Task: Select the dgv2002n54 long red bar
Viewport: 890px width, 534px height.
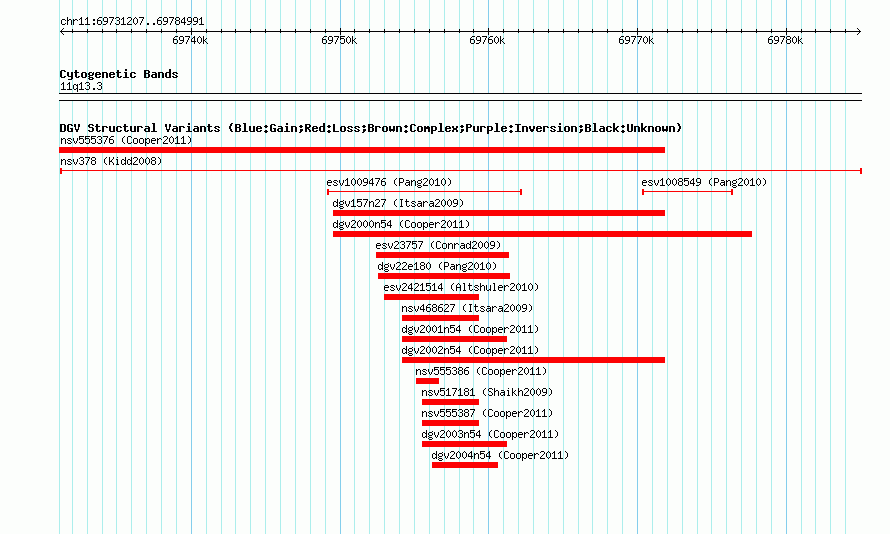Action: click(534, 360)
